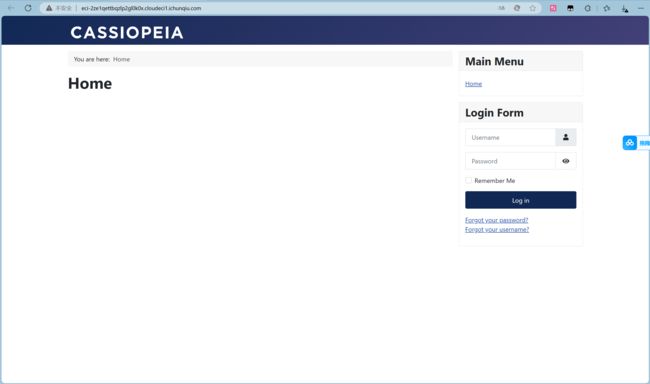Click the user icon beside Username field

[x=566, y=137]
